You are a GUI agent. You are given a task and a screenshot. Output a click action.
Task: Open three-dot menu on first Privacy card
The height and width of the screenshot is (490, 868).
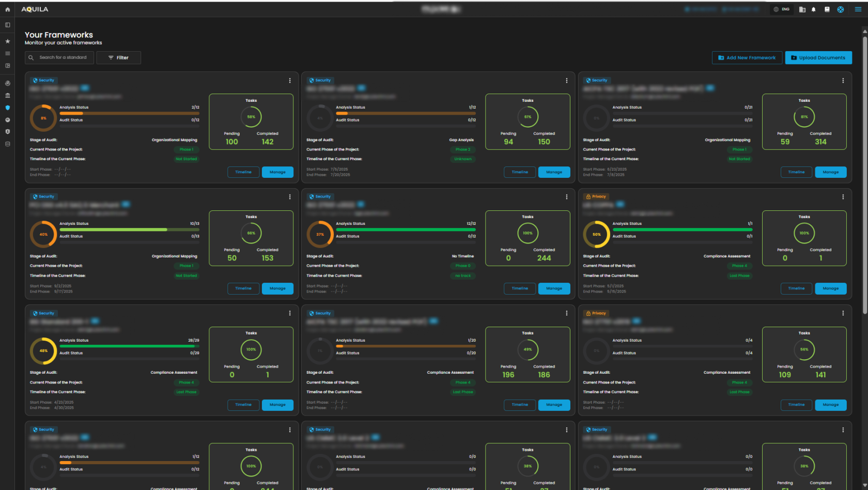[x=843, y=197]
